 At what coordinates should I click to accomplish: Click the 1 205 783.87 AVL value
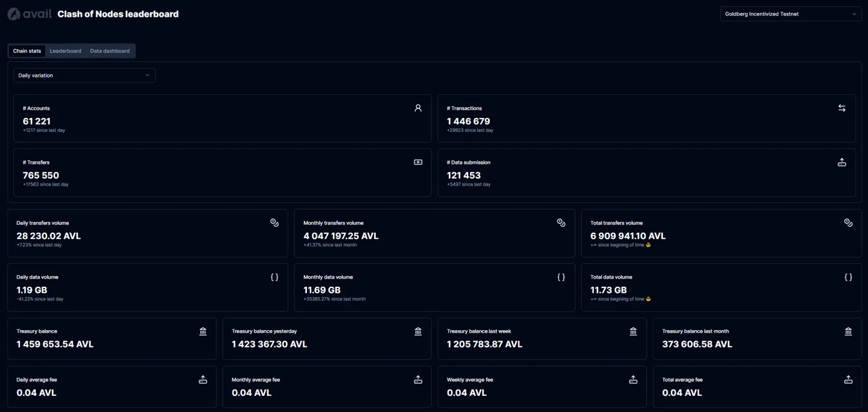pos(485,344)
